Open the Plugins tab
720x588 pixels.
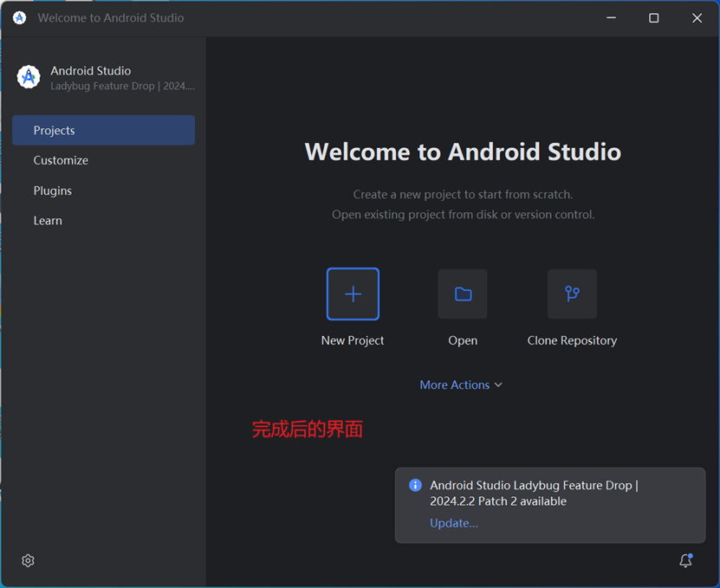click(x=103, y=191)
